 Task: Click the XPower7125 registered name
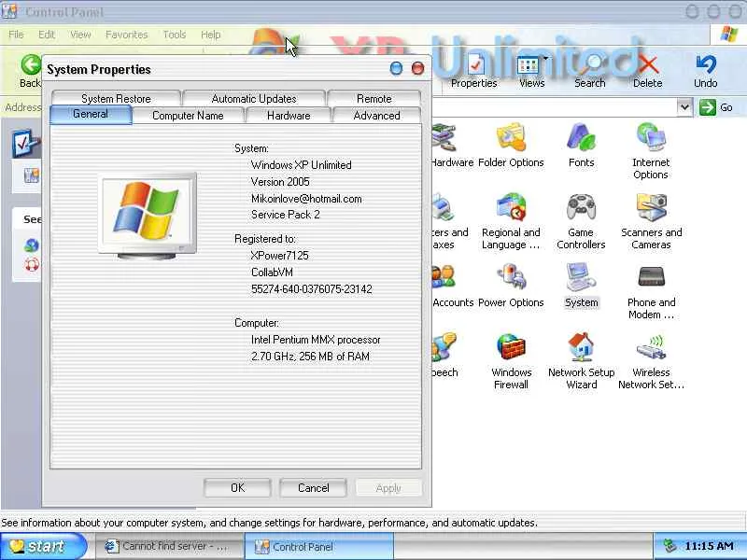tap(279, 256)
